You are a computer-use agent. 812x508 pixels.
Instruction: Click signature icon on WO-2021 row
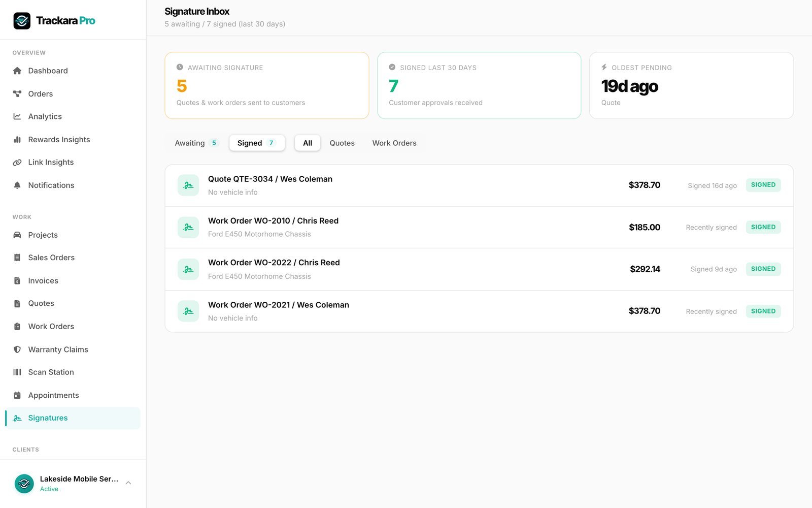pyautogui.click(x=188, y=311)
